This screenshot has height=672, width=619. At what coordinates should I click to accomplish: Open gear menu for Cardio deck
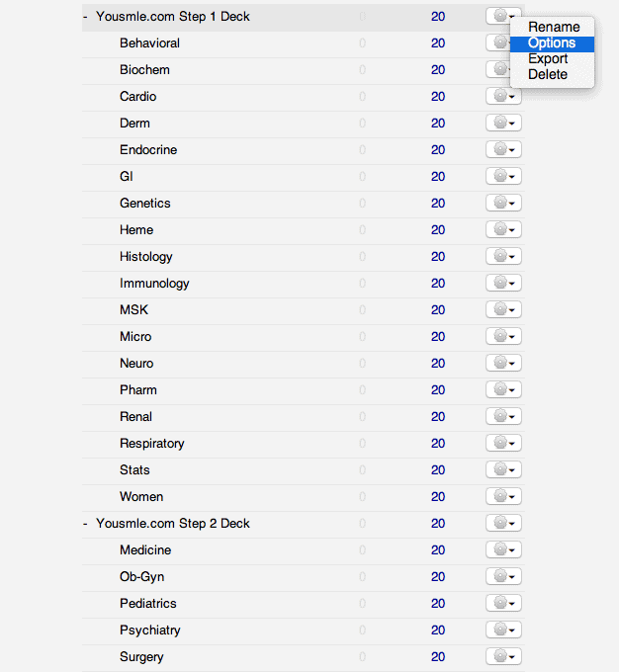[x=503, y=96]
